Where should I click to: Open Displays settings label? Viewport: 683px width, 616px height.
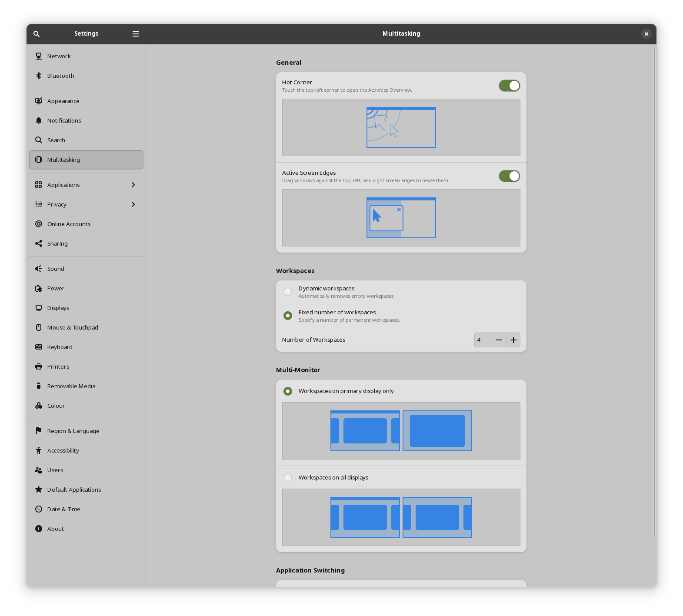point(58,308)
